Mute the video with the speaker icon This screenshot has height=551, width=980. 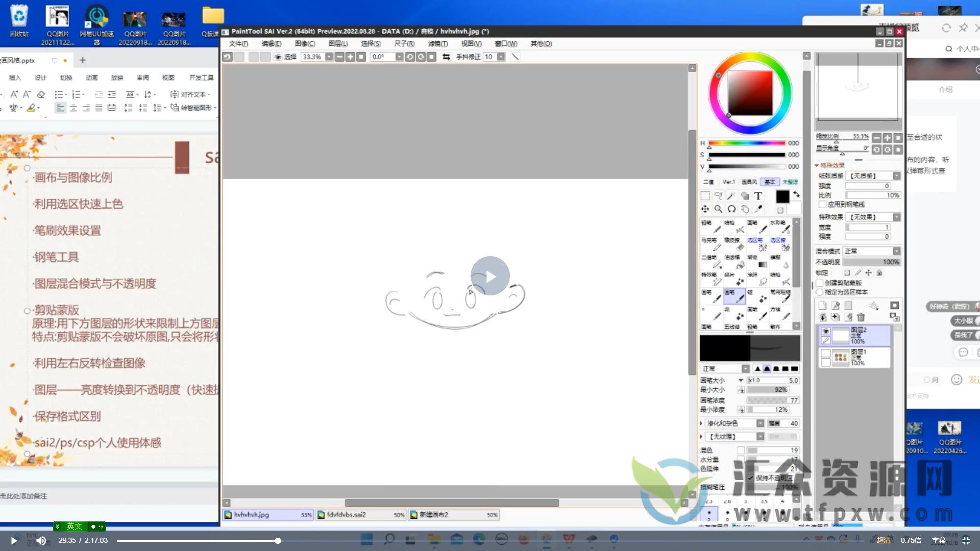(41, 540)
